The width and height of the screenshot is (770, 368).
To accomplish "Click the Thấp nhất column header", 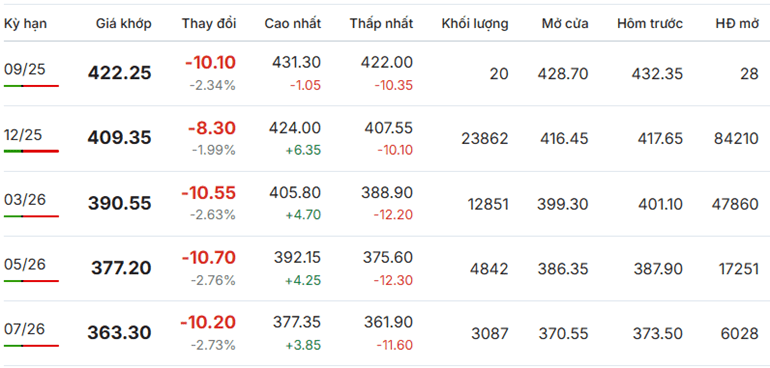I will [382, 24].
